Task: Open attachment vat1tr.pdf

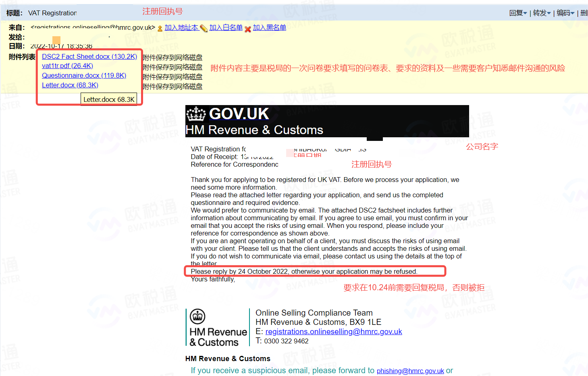Action: [x=67, y=66]
